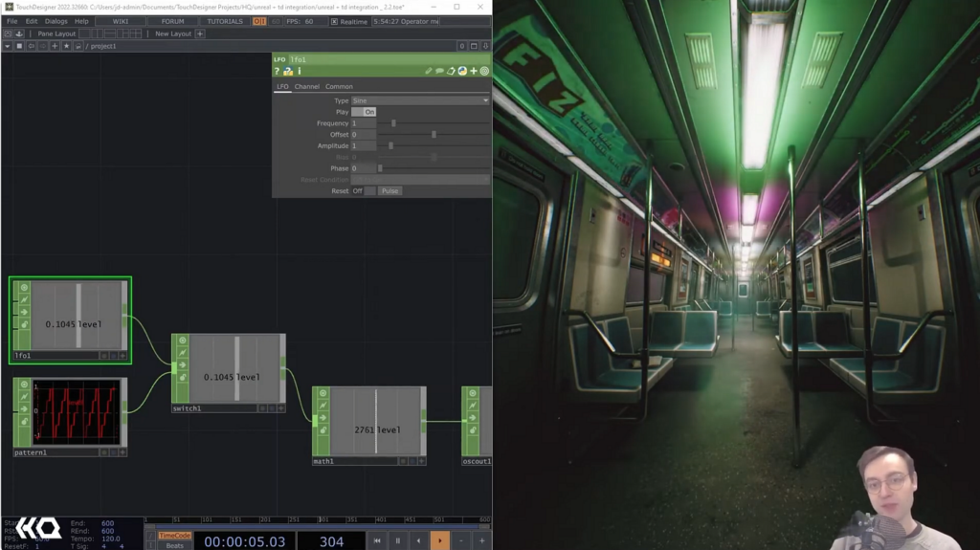Image resolution: width=980 pixels, height=550 pixels.
Task: Adjust the Amplitude slider handle
Action: pyautogui.click(x=390, y=146)
